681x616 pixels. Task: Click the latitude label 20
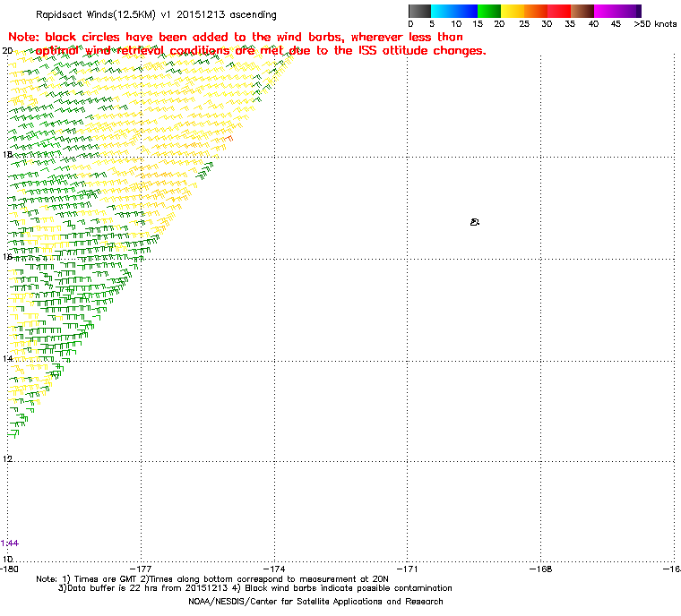point(7,51)
